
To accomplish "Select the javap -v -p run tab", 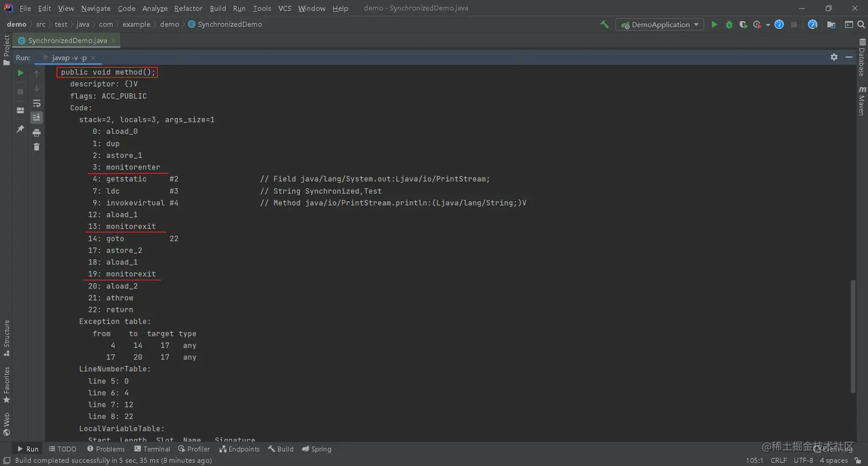I will pos(69,58).
